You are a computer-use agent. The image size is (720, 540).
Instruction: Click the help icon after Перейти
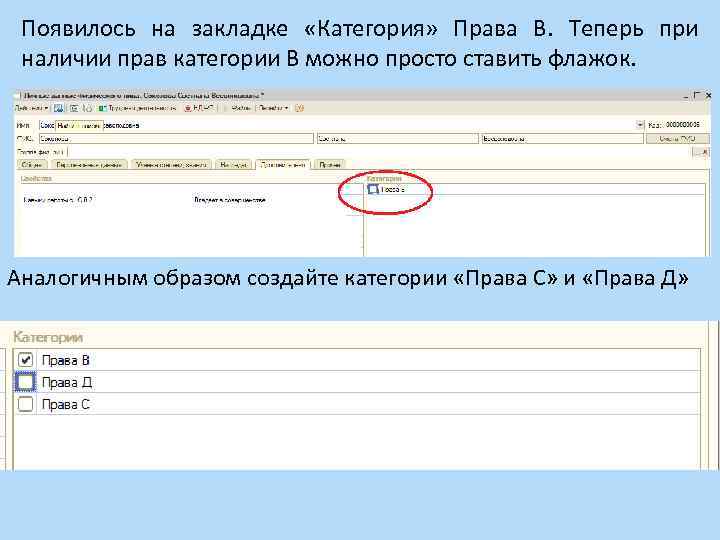tap(299, 108)
